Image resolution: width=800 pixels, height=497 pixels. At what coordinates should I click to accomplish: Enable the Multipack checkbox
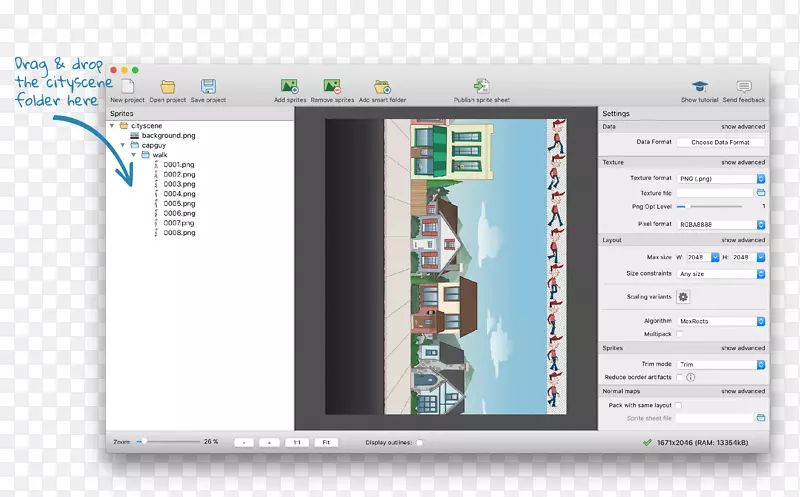680,333
